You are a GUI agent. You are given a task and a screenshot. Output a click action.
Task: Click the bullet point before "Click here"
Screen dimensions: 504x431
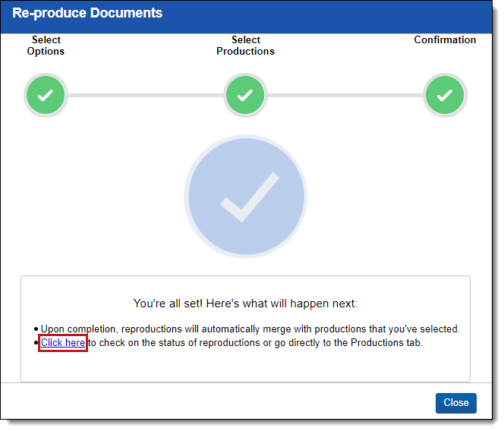click(36, 344)
